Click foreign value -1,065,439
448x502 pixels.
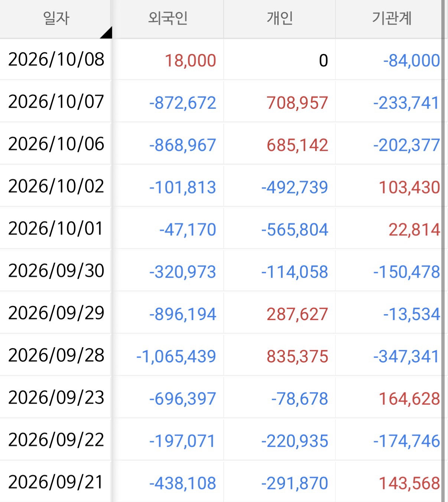(x=176, y=356)
